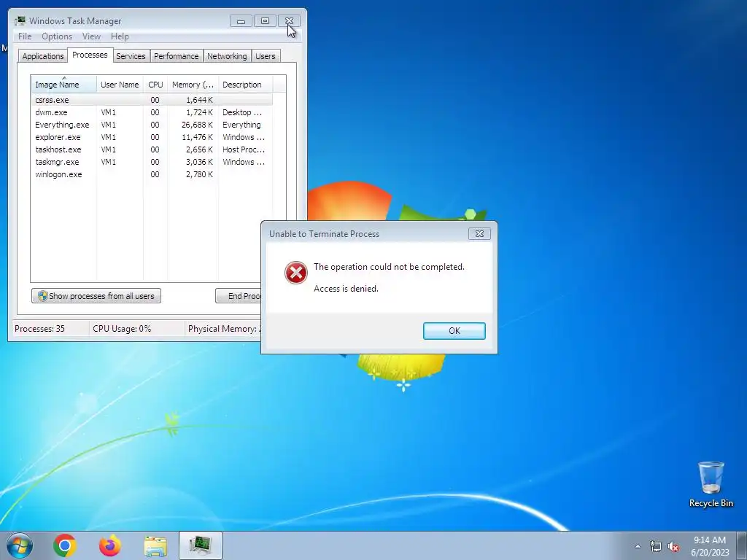Screen dimensions: 747x560
Task: Minimize the Windows Task Manager window
Action: (x=241, y=21)
